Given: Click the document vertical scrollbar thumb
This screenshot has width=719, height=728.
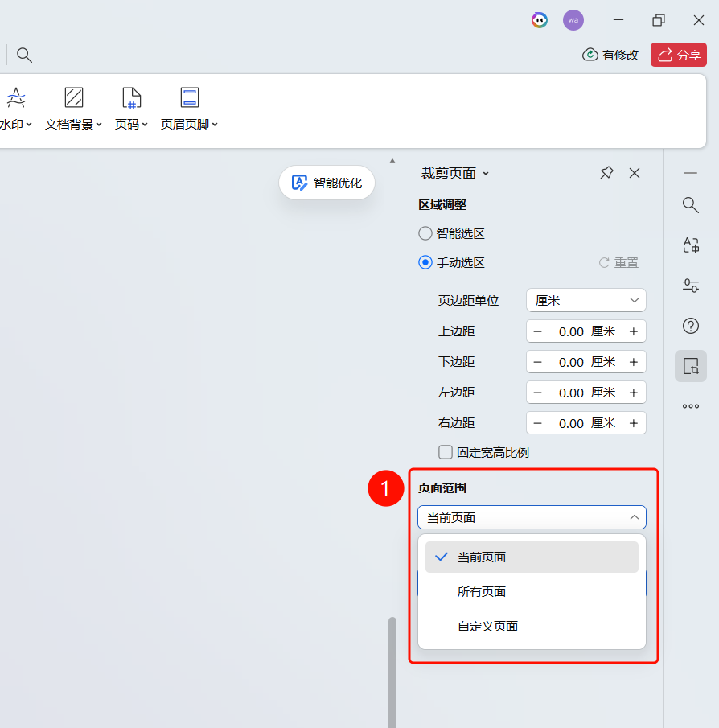Looking at the screenshot, I should [x=392, y=672].
